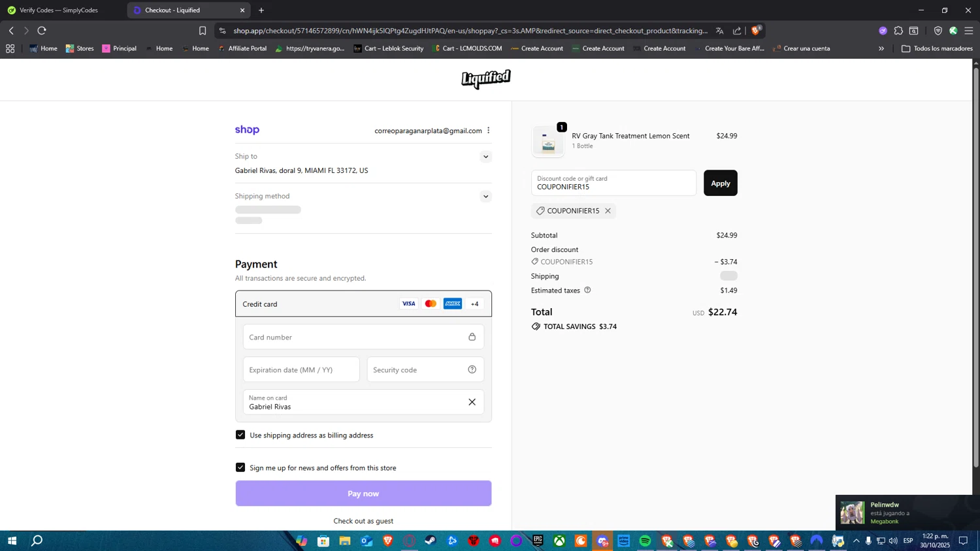Open the volume control in system tray
The width and height of the screenshot is (980, 551).
click(x=892, y=541)
